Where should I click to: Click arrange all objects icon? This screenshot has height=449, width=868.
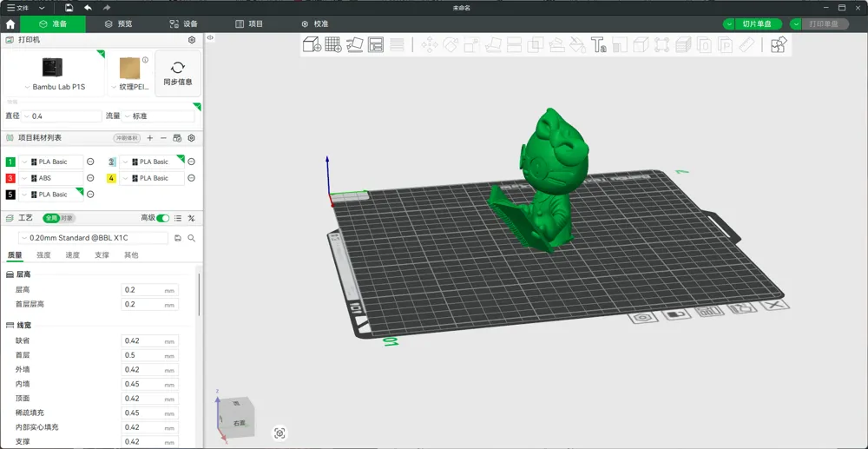pos(376,44)
